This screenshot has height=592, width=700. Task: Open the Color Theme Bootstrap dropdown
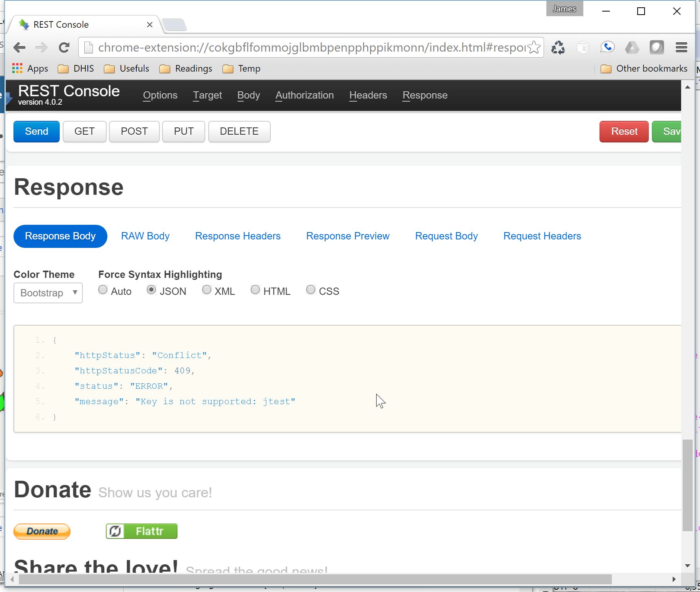(48, 293)
